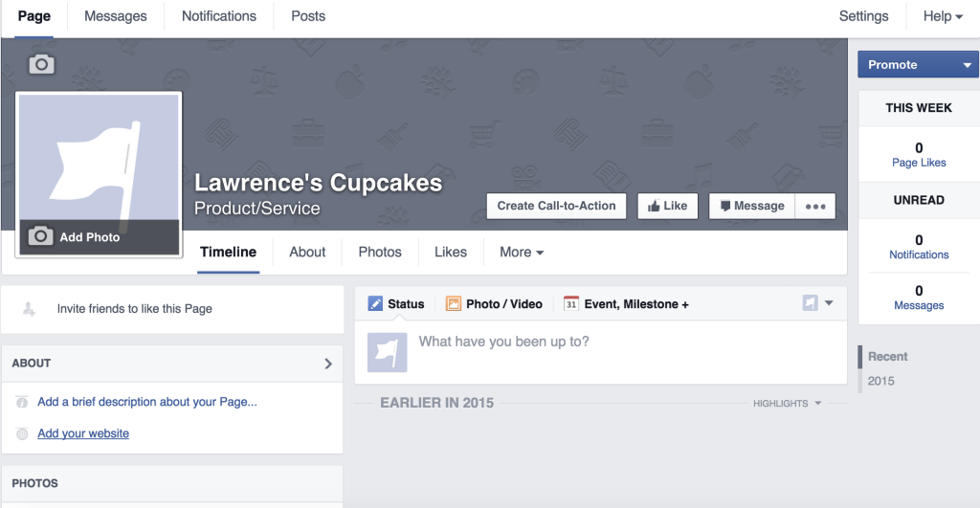980x508 pixels.
Task: Click the info icon beside brief description
Action: tap(22, 402)
